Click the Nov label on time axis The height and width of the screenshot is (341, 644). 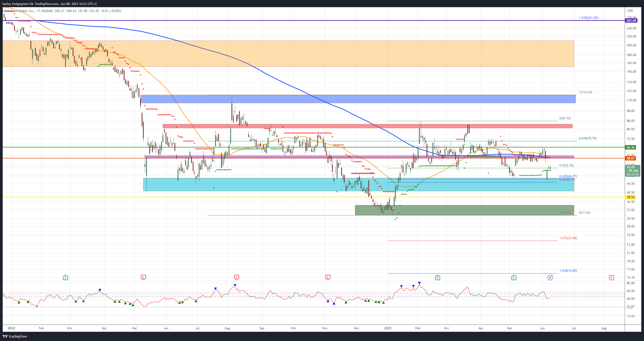(x=325, y=328)
